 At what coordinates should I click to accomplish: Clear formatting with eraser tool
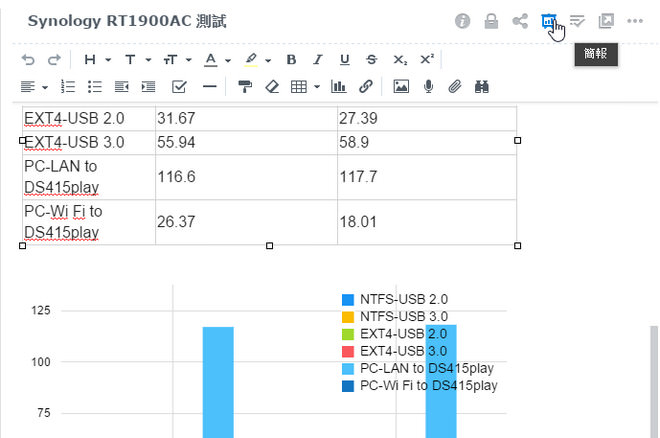click(272, 87)
